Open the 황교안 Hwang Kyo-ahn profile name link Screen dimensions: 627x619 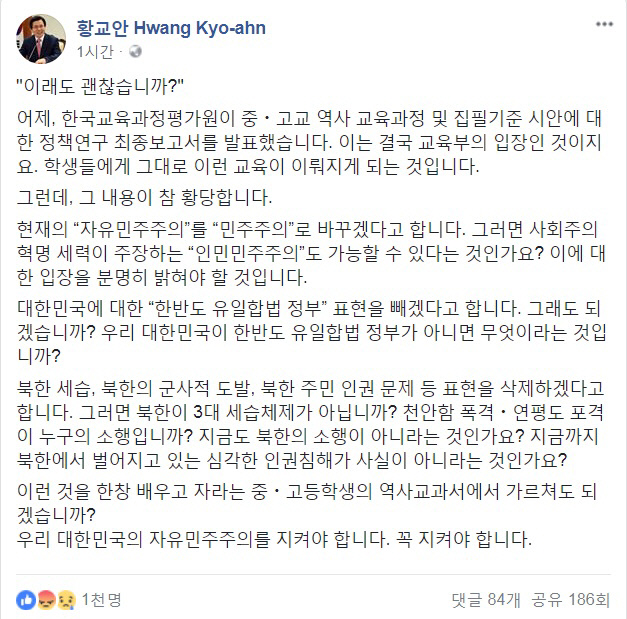point(171,28)
